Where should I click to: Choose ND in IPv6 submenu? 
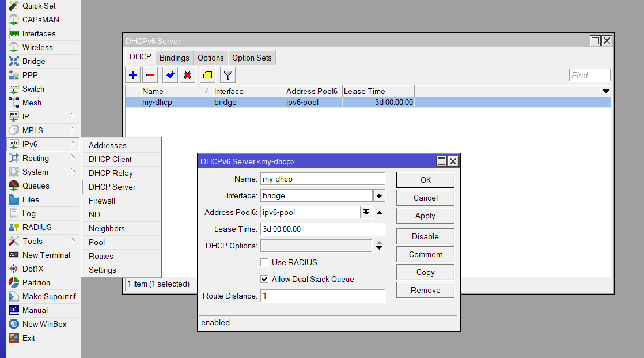pos(121,214)
